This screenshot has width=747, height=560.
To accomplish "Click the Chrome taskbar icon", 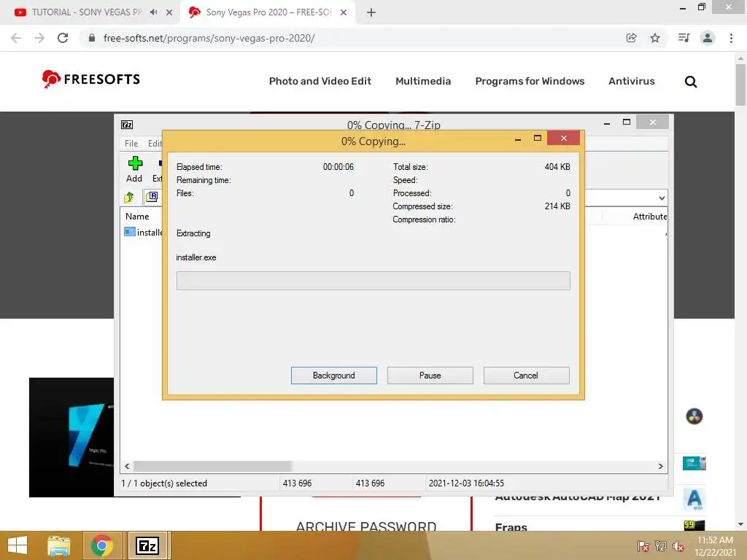I will click(101, 545).
